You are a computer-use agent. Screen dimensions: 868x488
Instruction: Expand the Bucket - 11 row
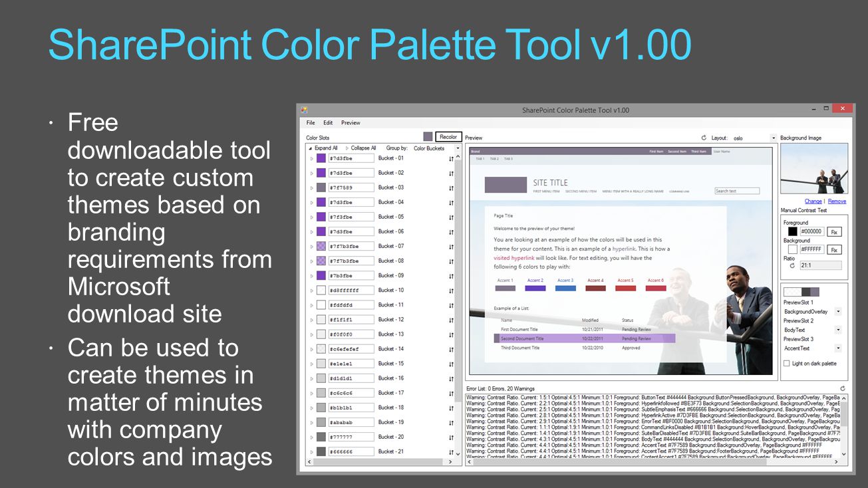point(311,305)
